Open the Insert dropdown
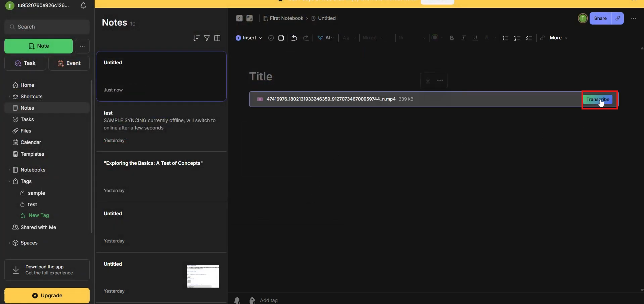Image resolution: width=644 pixels, height=304 pixels. pos(249,38)
